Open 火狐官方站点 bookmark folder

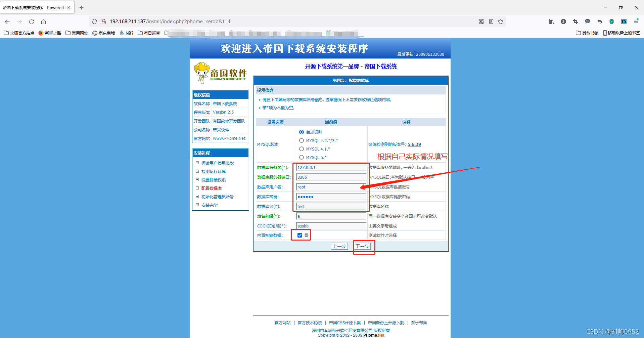tap(19, 33)
